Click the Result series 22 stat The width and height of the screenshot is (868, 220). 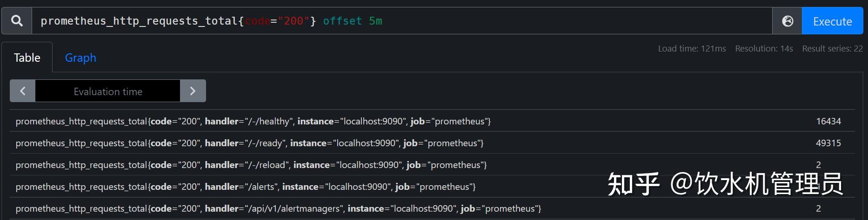tap(832, 49)
